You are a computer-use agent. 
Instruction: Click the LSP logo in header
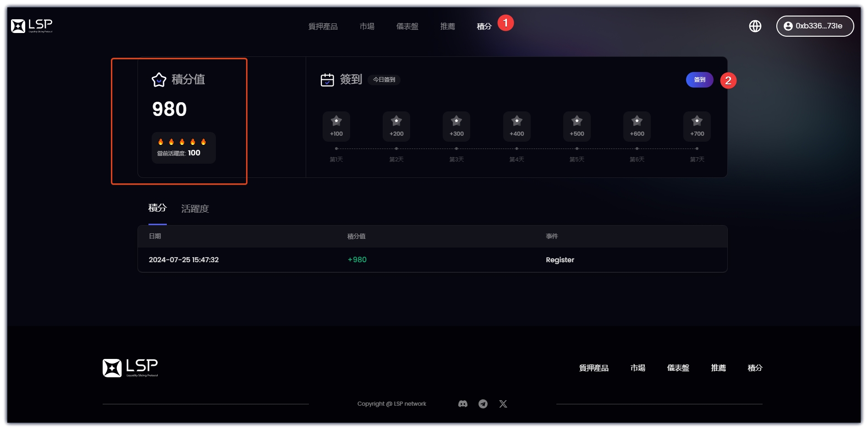pyautogui.click(x=32, y=26)
